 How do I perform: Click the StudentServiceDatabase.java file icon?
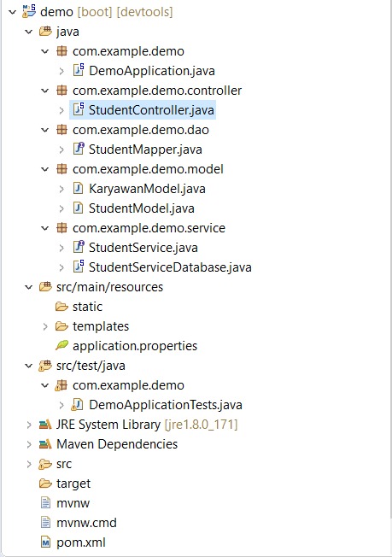[79, 267]
